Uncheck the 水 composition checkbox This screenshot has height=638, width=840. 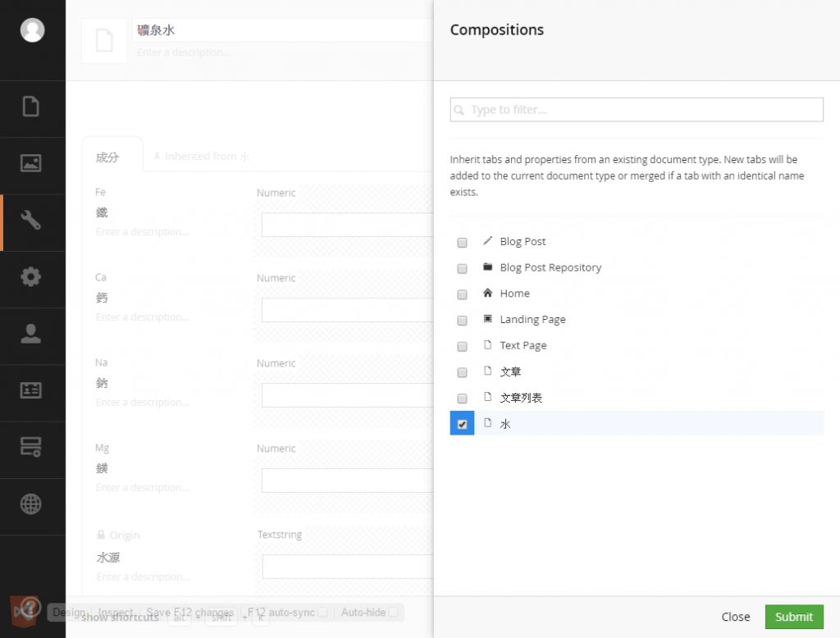(463, 424)
